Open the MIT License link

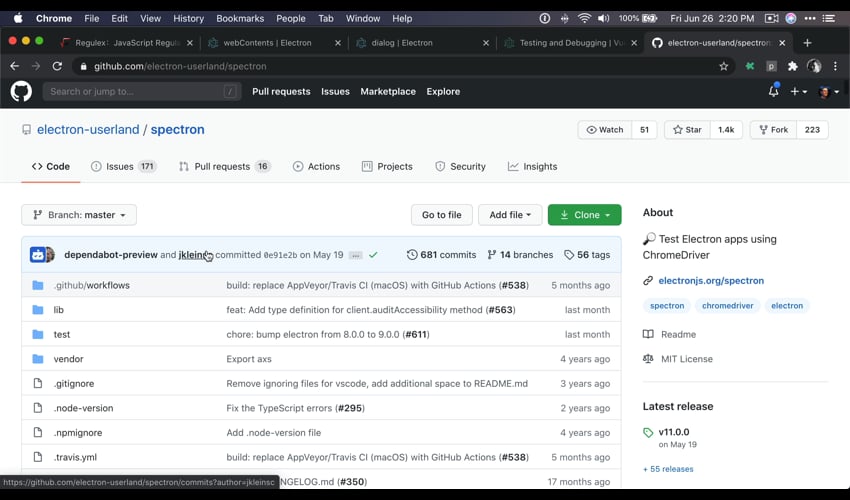[x=678, y=359]
